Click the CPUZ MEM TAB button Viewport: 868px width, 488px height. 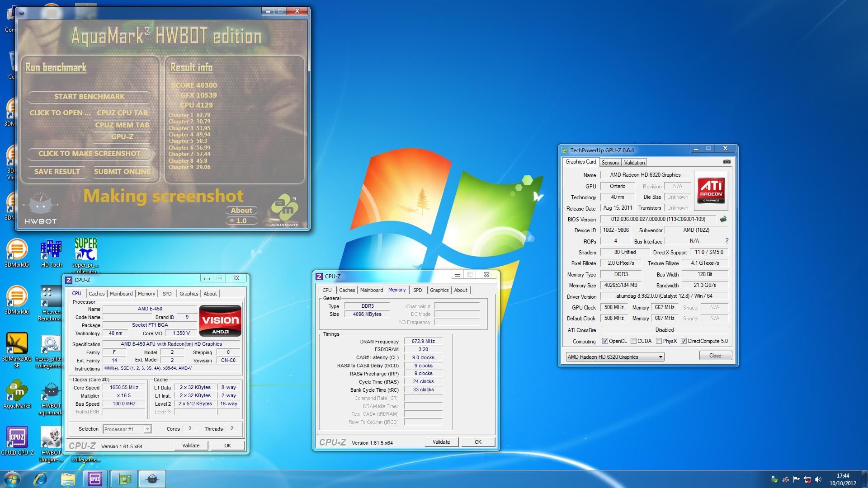tap(122, 125)
